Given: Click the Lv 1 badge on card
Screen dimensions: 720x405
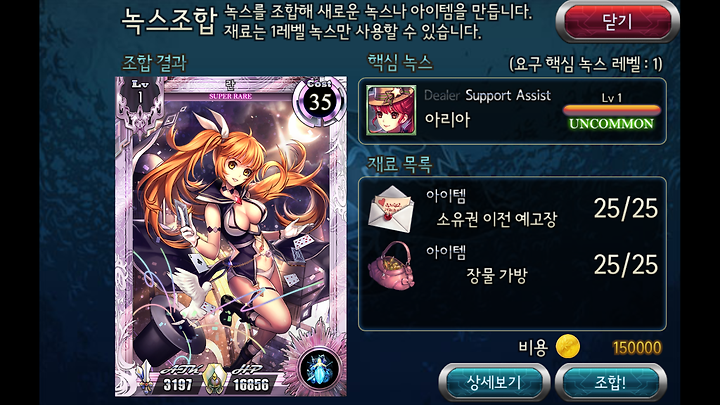Looking at the screenshot, I should tap(140, 93).
